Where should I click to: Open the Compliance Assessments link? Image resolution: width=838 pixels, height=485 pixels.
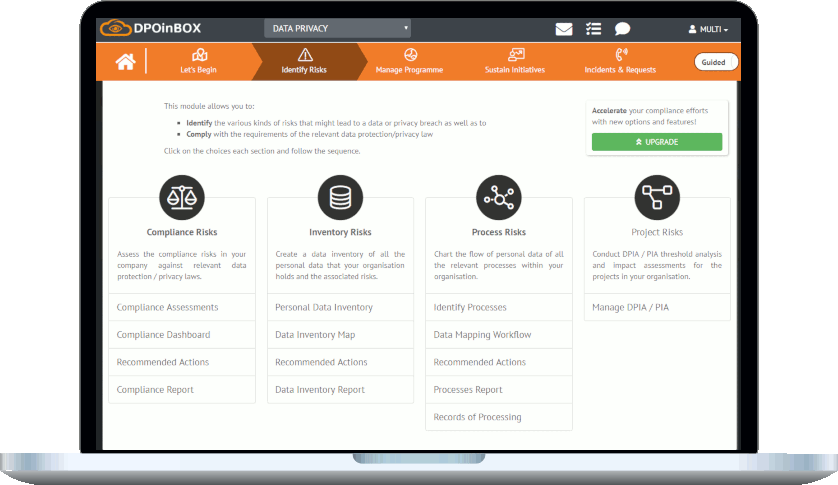point(167,307)
